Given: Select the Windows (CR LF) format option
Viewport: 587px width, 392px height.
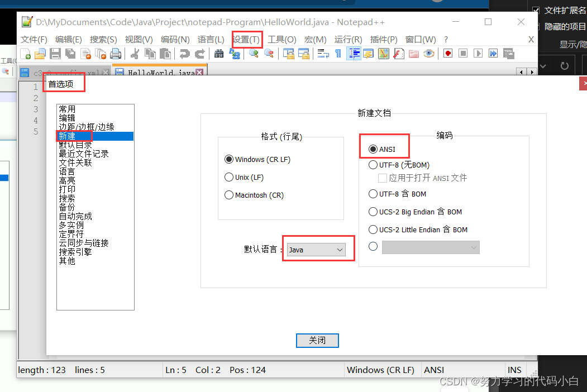Looking at the screenshot, I should 257,160.
